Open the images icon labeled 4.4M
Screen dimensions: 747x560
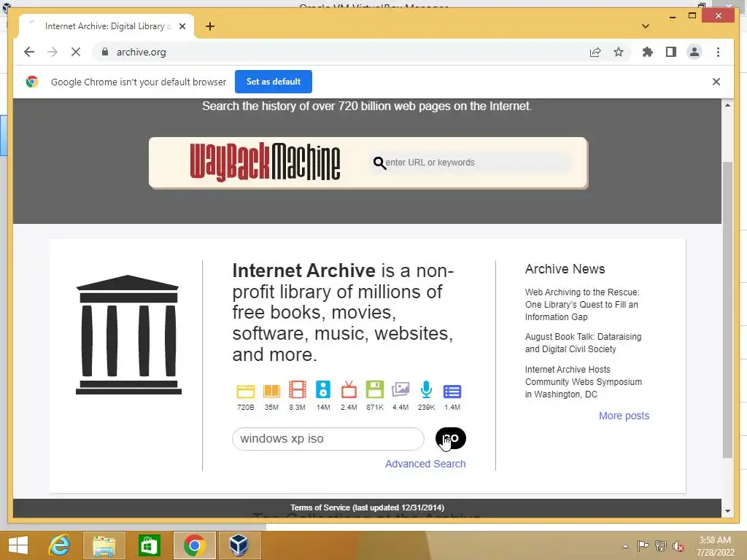400,389
